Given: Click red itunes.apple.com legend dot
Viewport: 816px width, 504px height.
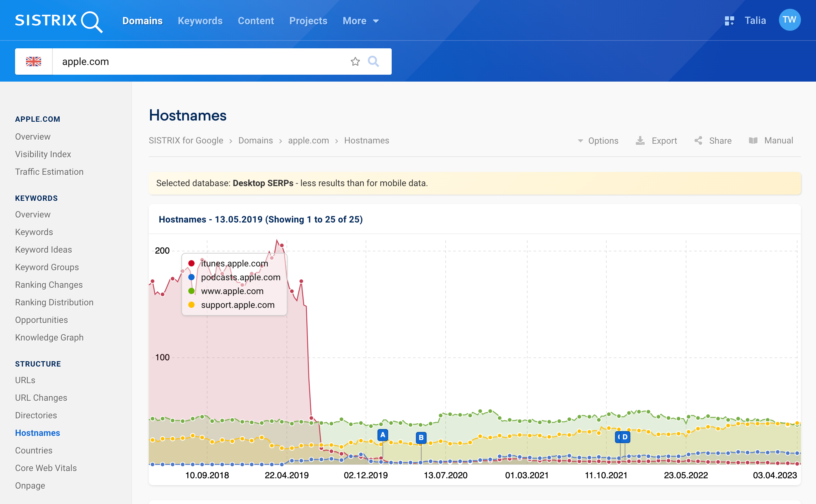Looking at the screenshot, I should [x=191, y=263].
